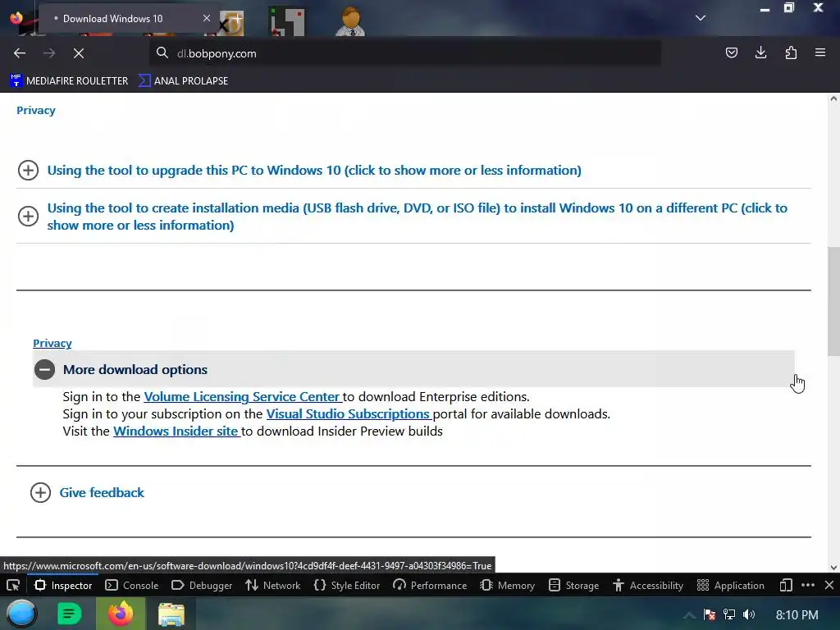Click the network tray icon
Image resolution: width=840 pixels, height=630 pixels.
729,614
